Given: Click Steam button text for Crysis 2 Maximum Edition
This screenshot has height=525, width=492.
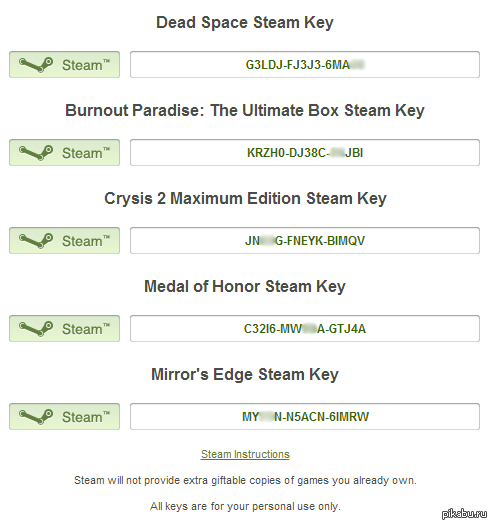Looking at the screenshot, I should [x=86, y=241].
